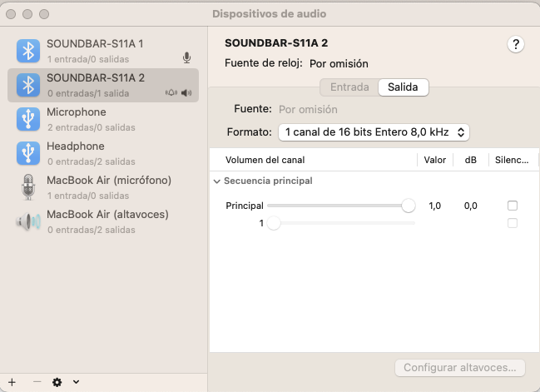Click the input microphone indicator on SOUNDBAR-S11A 1

pyautogui.click(x=186, y=58)
